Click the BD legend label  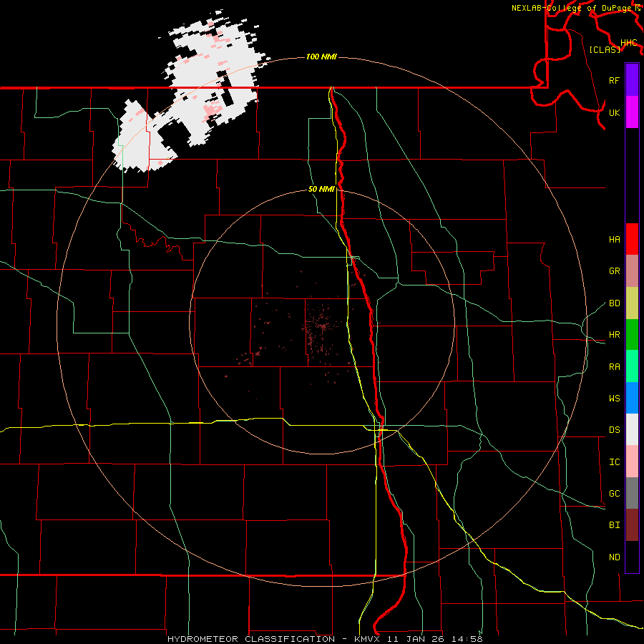[x=614, y=303]
